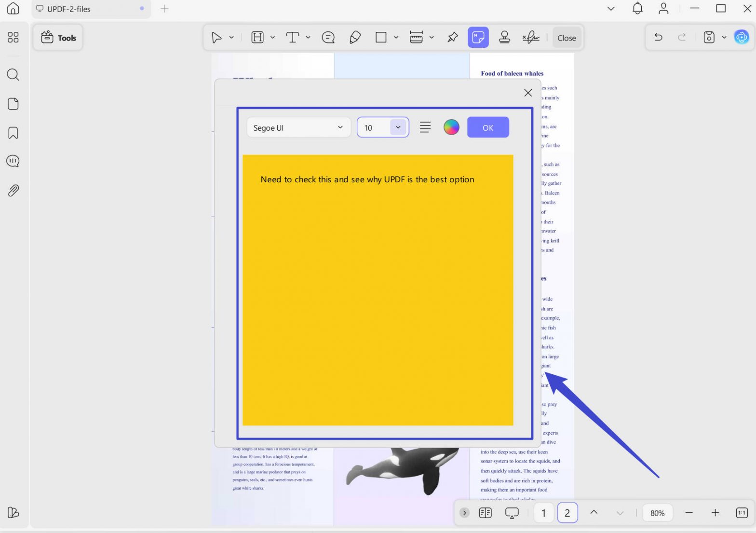
Task: Select the pencil drawing tool
Action: point(355,38)
